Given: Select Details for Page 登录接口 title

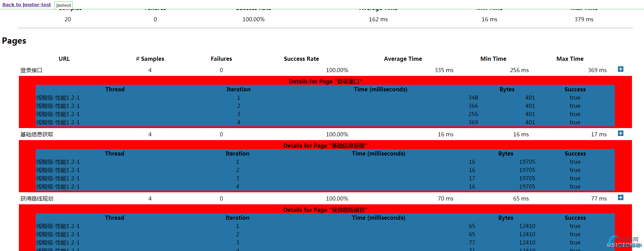Looking at the screenshot, I should pos(325,81).
